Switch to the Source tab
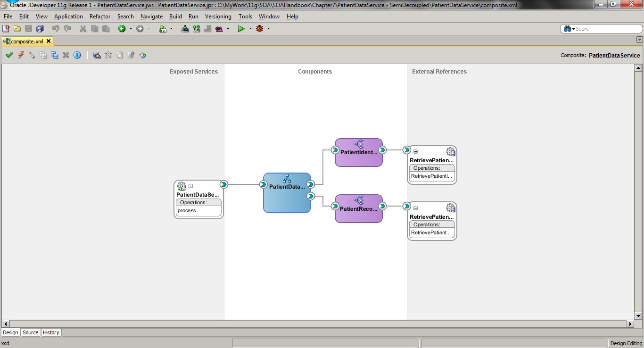This screenshot has width=644, height=348. [x=30, y=332]
